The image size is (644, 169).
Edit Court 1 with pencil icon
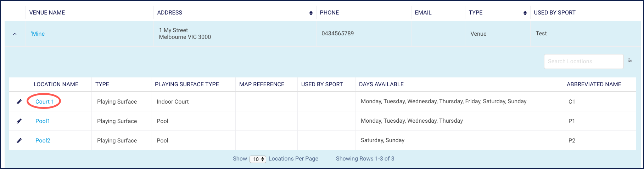point(19,102)
